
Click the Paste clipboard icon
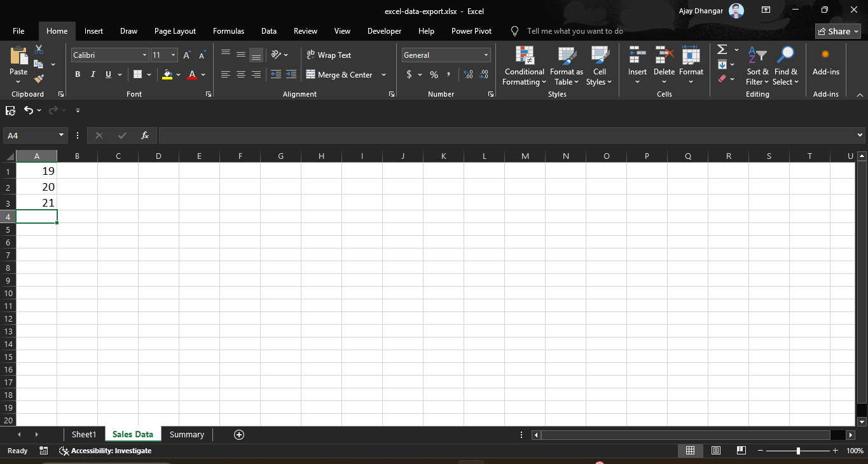pyautogui.click(x=19, y=55)
